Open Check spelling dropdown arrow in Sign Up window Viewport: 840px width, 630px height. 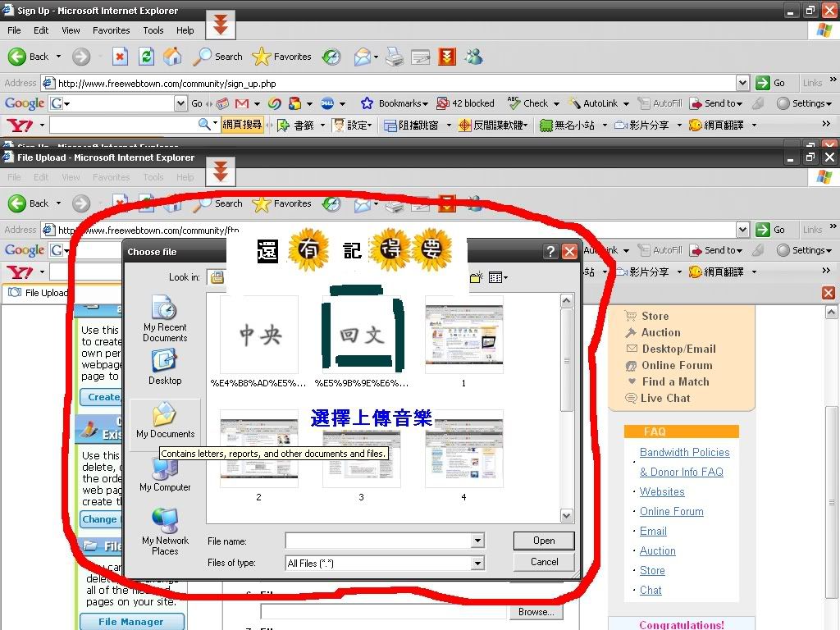556,103
